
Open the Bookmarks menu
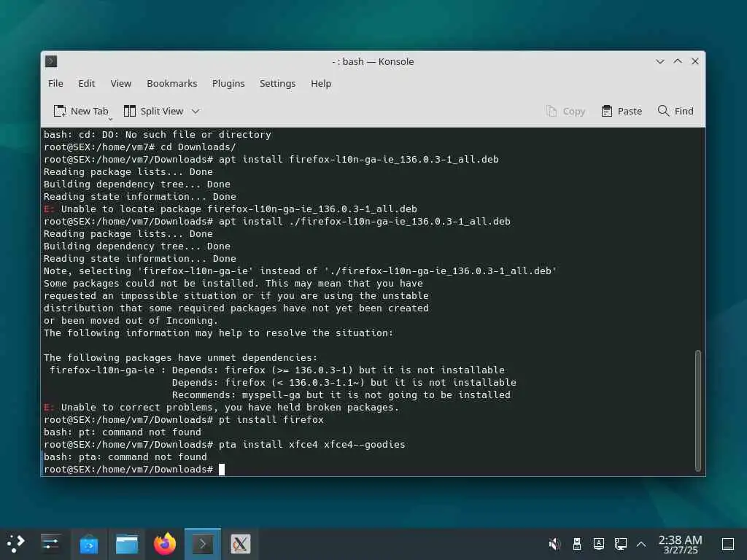(x=172, y=83)
